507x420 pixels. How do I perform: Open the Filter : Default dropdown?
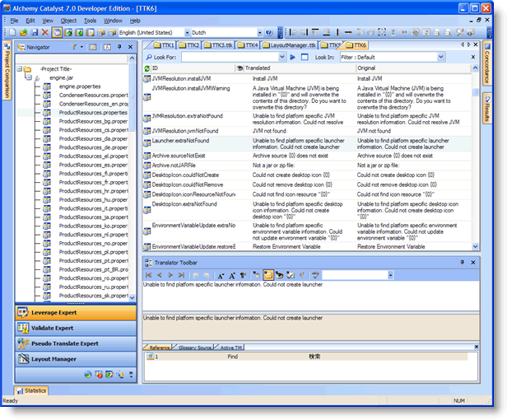[440, 58]
